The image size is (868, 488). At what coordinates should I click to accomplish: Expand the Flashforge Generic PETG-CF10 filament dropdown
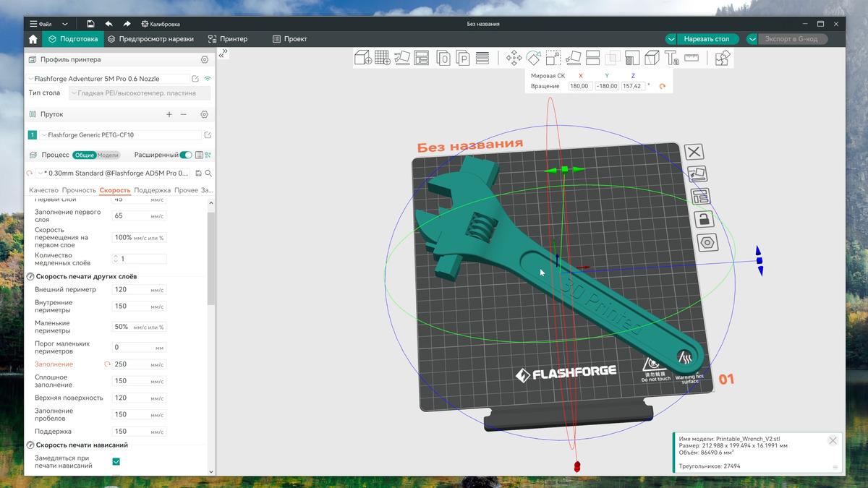click(119, 134)
